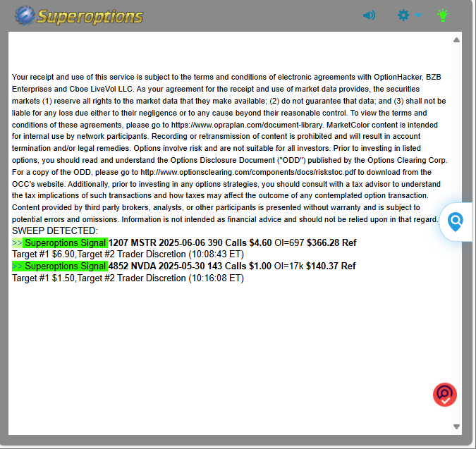Click the optionsclearing.com riskstoc.pdf URL

pyautogui.click(x=248, y=172)
